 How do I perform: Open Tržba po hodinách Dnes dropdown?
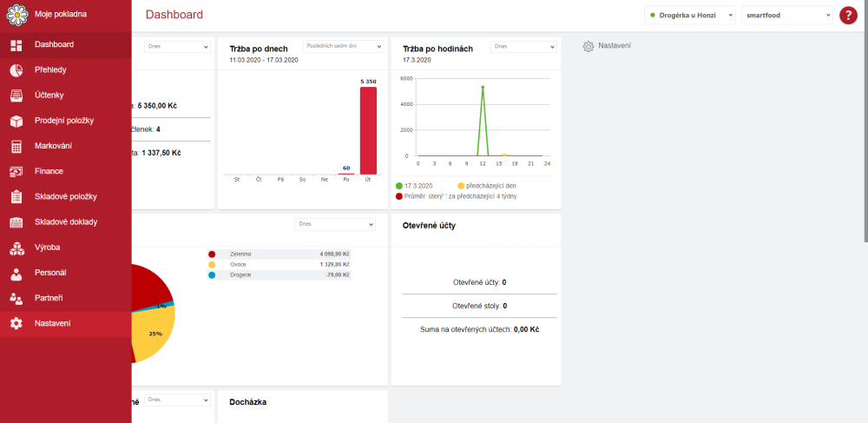click(523, 47)
